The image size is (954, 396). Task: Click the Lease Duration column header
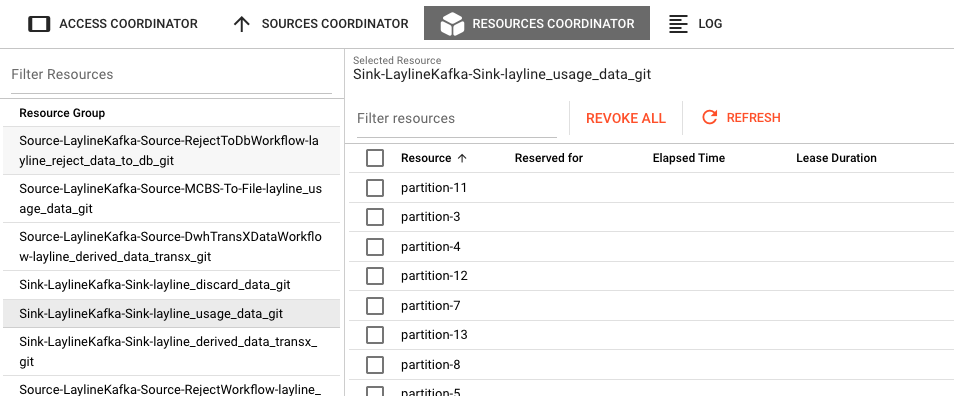coord(836,158)
